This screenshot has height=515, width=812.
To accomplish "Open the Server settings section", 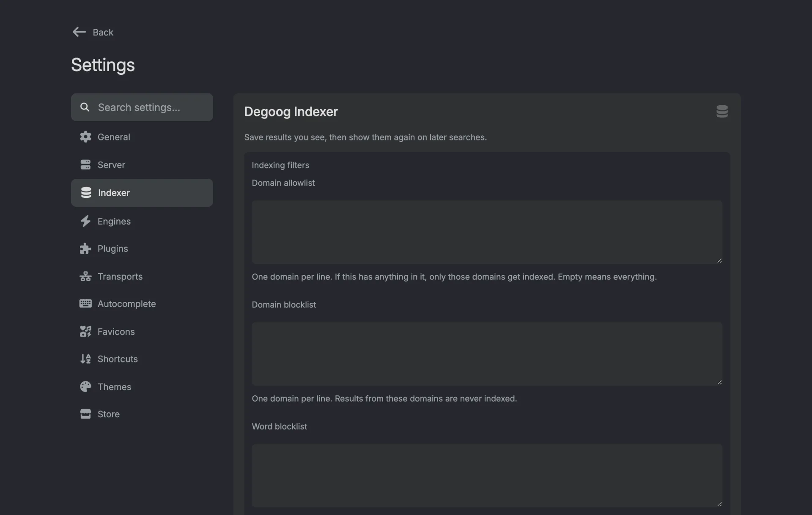I will tap(142, 164).
